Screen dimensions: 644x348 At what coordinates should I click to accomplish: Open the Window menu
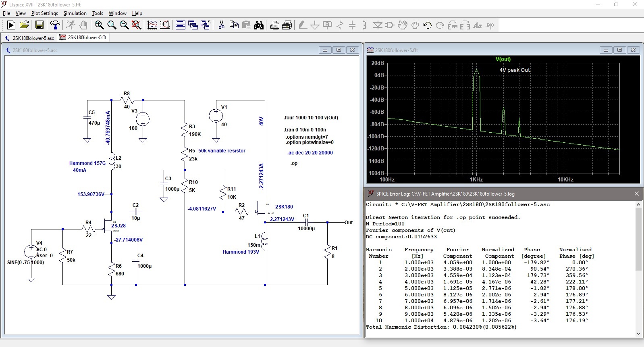tap(117, 13)
